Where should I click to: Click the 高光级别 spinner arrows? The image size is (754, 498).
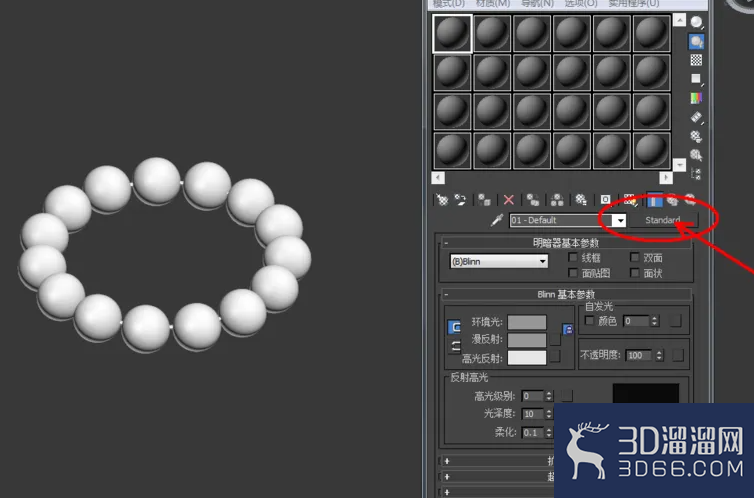coord(549,396)
